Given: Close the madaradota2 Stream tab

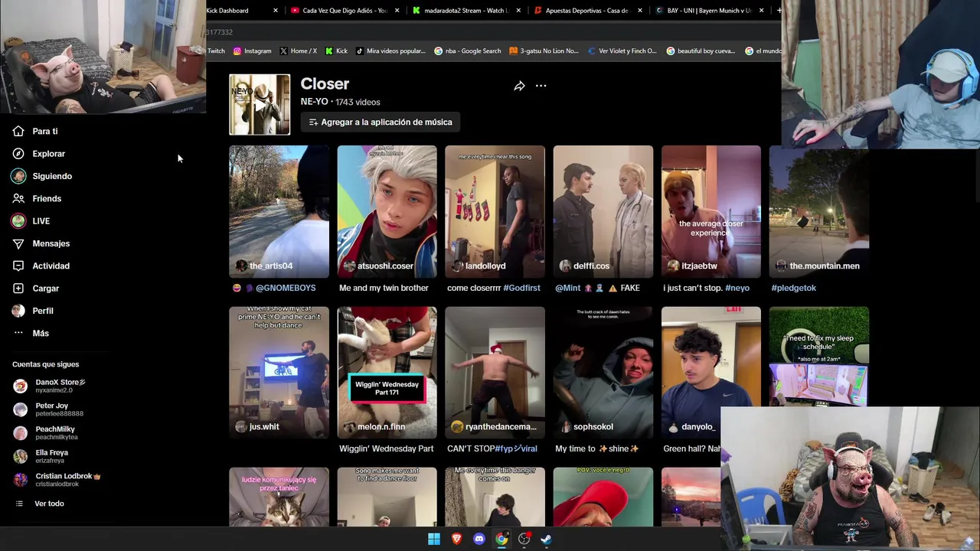Looking at the screenshot, I should coord(518,11).
